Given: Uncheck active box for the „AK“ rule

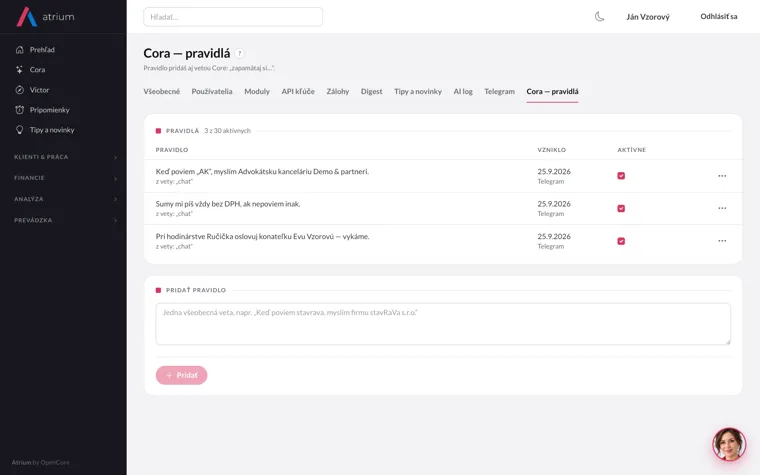Looking at the screenshot, I should click(x=621, y=176).
